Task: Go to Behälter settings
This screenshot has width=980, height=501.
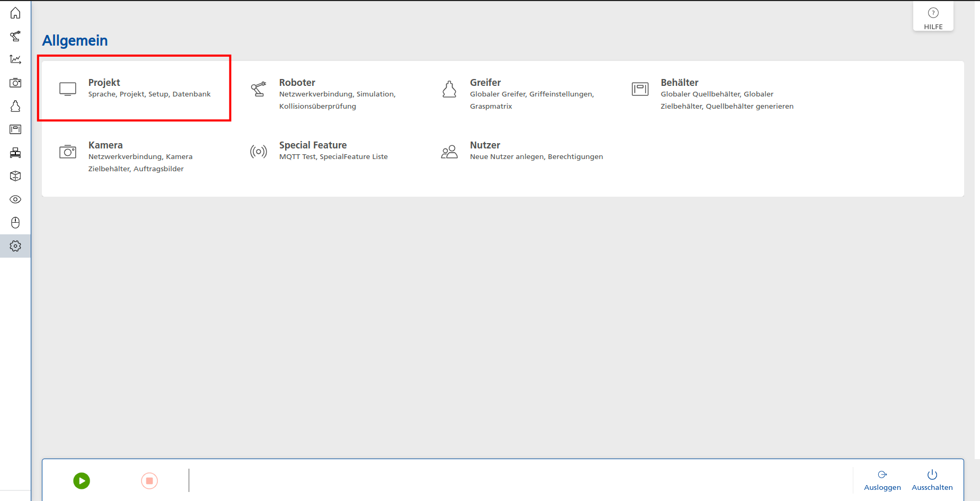Action: (710, 94)
